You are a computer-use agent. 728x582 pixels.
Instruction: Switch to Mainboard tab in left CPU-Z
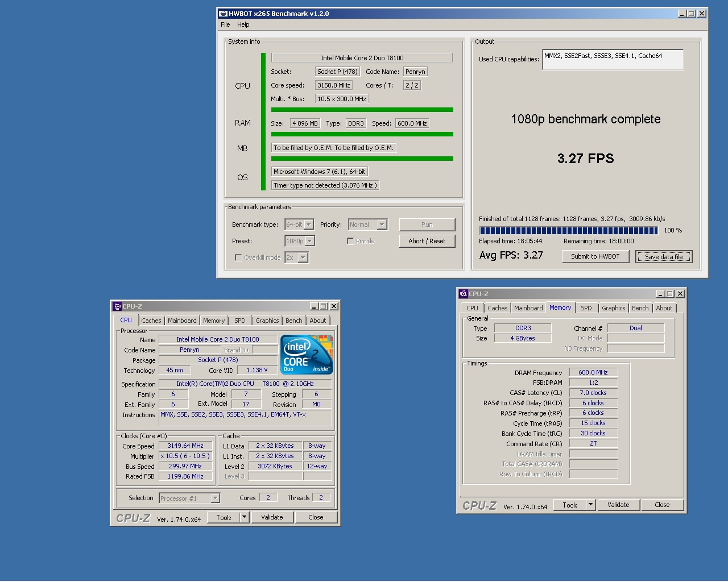pos(182,321)
